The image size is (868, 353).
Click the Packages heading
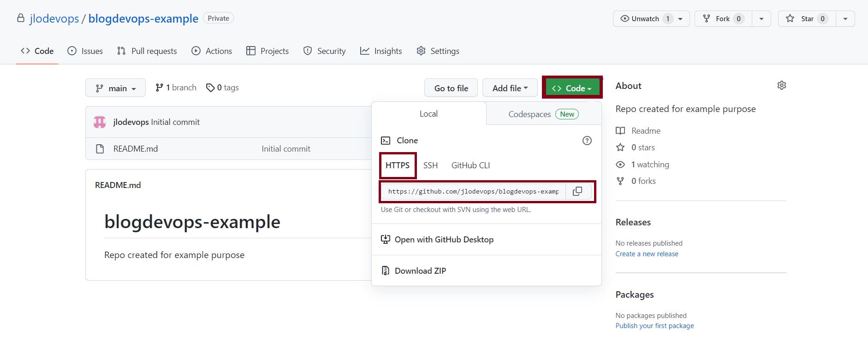635,294
